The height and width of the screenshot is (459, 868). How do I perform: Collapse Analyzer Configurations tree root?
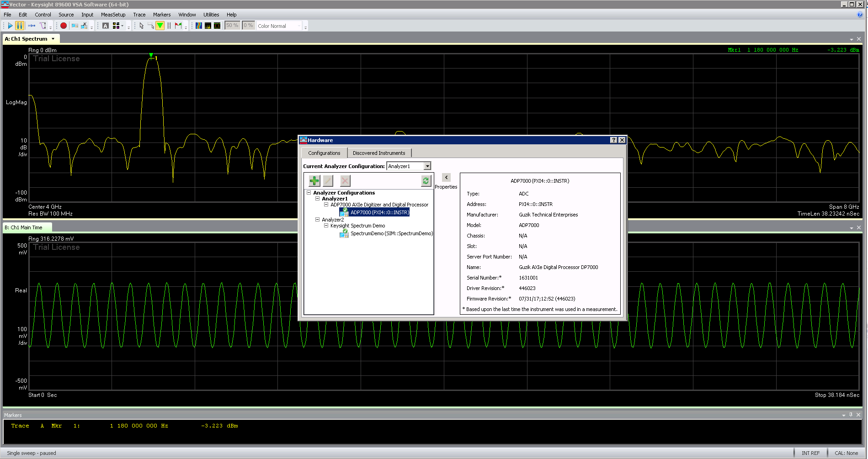pyautogui.click(x=309, y=193)
